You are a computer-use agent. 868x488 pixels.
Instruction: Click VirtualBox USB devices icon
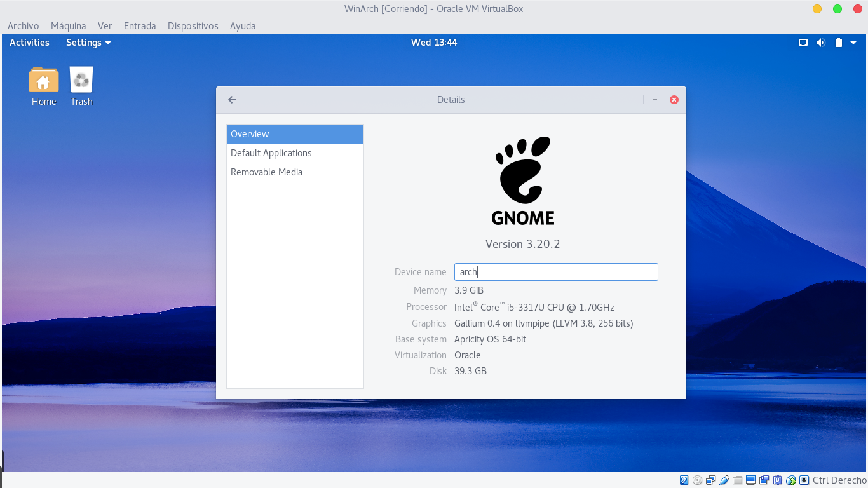click(724, 480)
